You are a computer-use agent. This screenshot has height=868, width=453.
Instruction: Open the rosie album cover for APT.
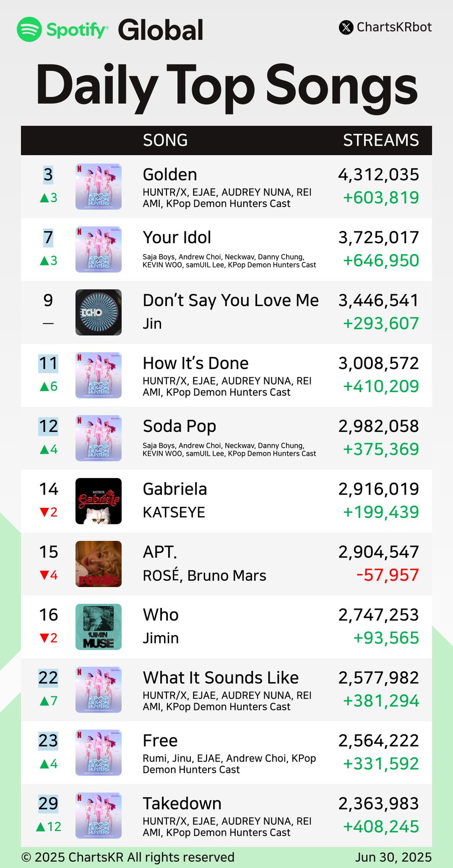point(98,564)
